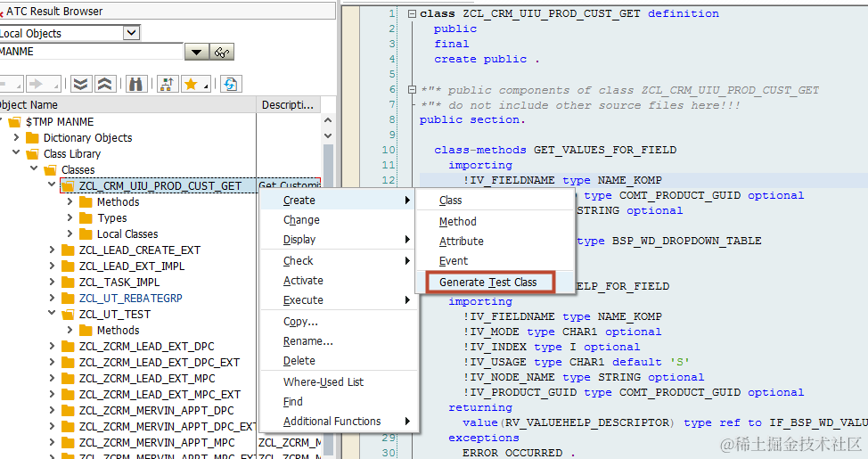Open the Create submenu

[339, 201]
